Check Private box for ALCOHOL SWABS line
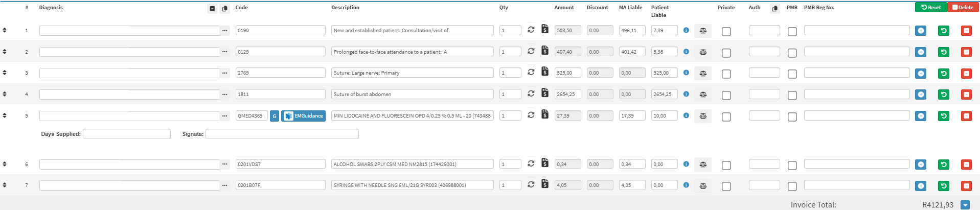Viewport: 980px width, 210px height. 726,166
